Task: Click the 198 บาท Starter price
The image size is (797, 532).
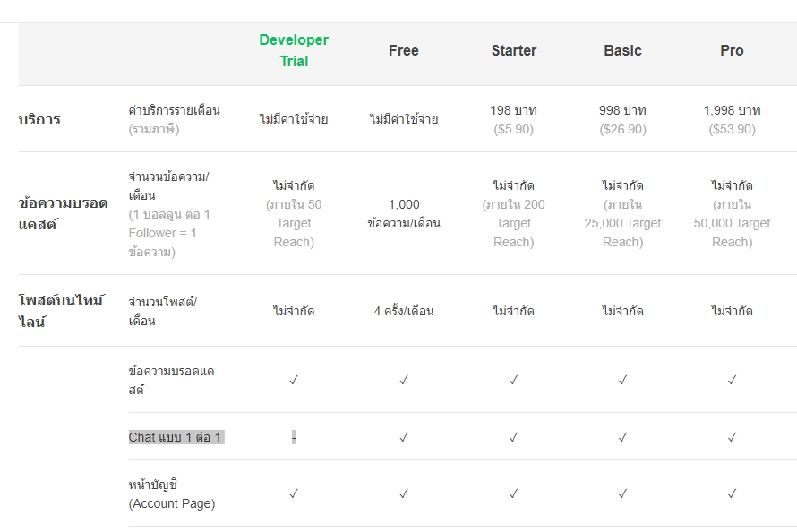Action: tap(513, 110)
